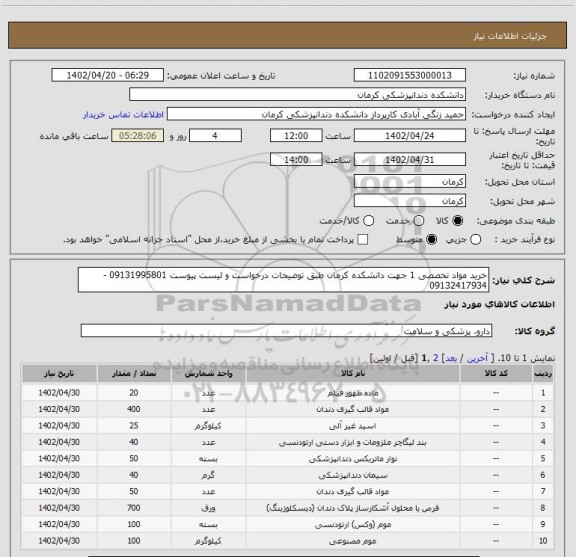The height and width of the screenshot is (557, 576).
Task: Select row item بند لیگاچر ملزومات ارتودنسی
Action: pos(353,442)
